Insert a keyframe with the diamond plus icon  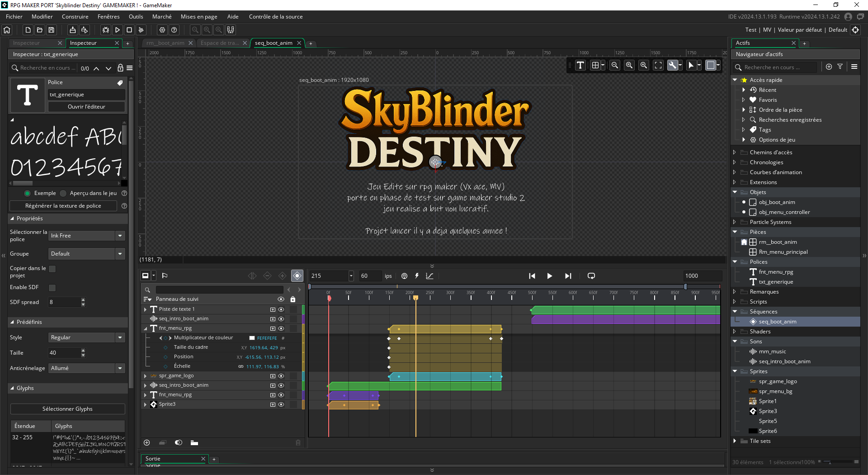(x=282, y=276)
